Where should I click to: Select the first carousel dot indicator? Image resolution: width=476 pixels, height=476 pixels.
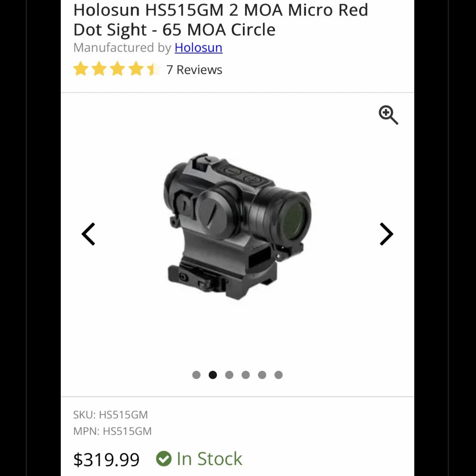click(x=196, y=374)
